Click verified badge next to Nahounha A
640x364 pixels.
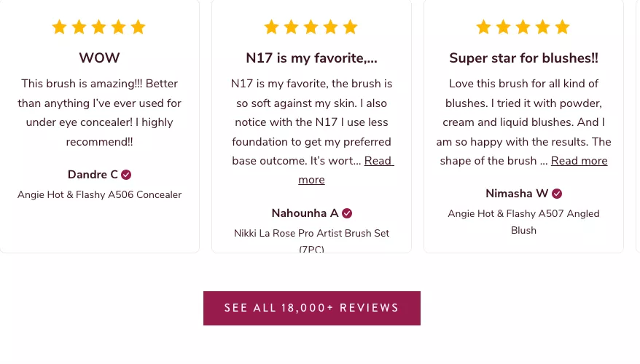pos(347,213)
